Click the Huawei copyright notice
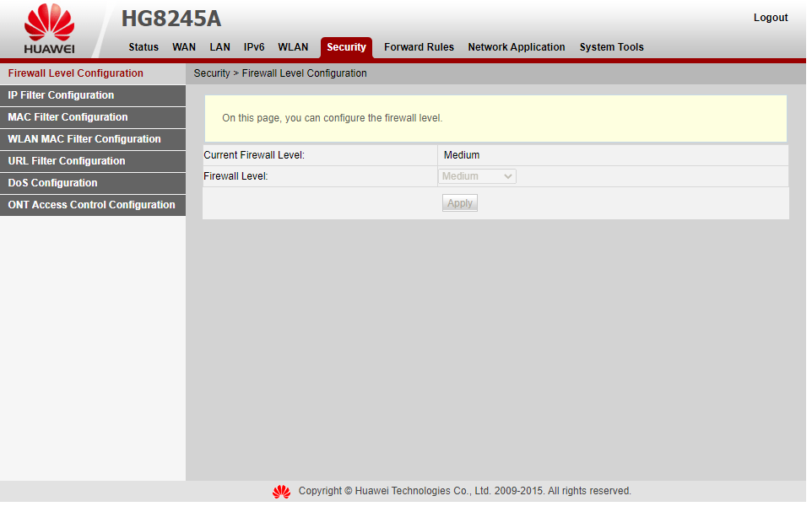 pos(464,491)
